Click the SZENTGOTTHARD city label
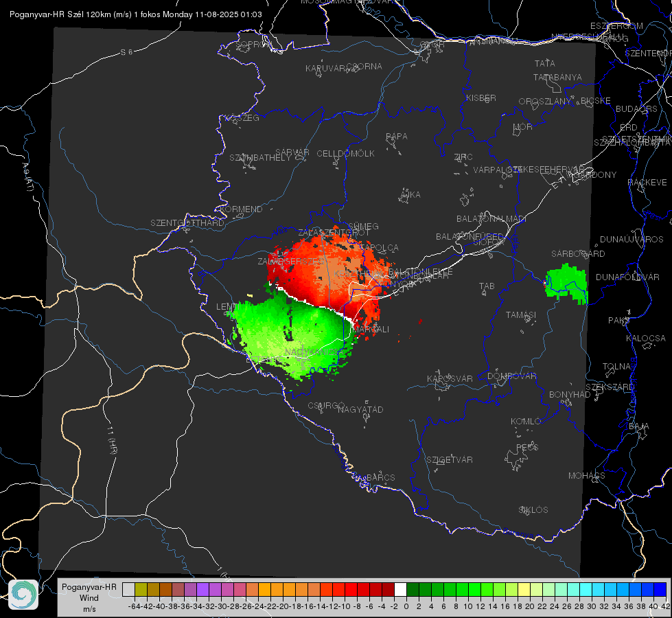The image size is (672, 618). coord(187,222)
